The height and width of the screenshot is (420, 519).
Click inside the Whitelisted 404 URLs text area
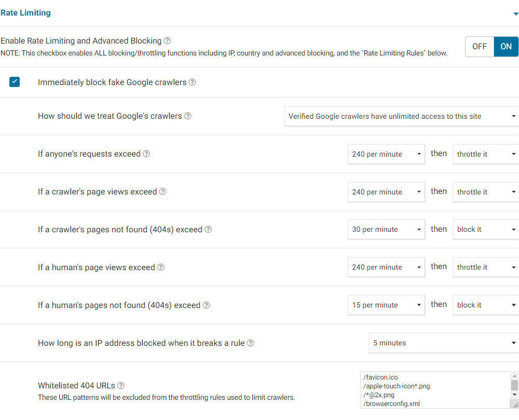(433, 390)
